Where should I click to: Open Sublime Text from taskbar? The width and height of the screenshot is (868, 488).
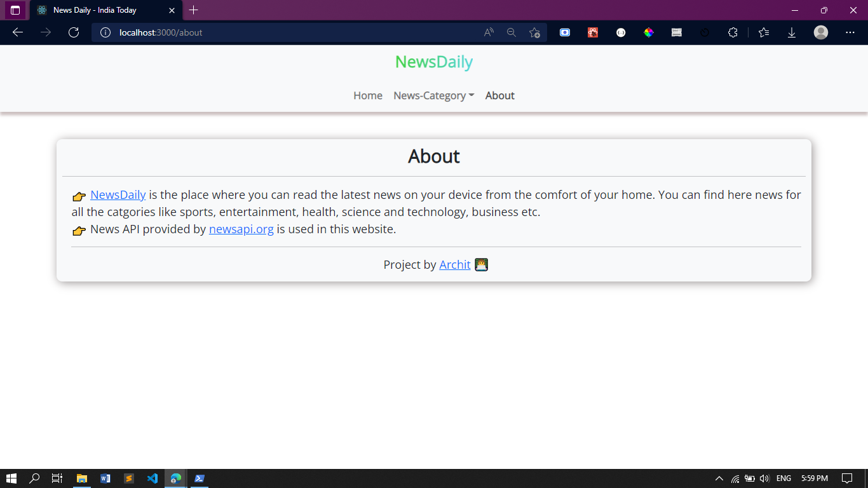click(x=129, y=478)
